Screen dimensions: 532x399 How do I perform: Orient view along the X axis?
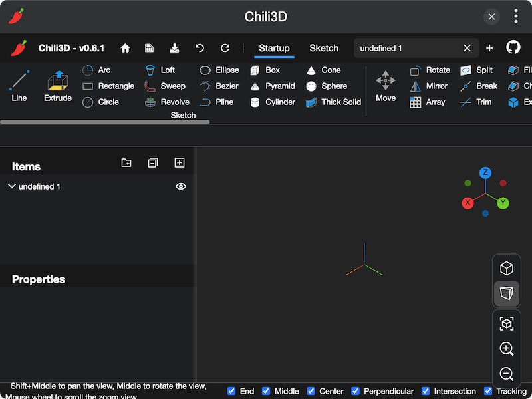tap(467, 203)
